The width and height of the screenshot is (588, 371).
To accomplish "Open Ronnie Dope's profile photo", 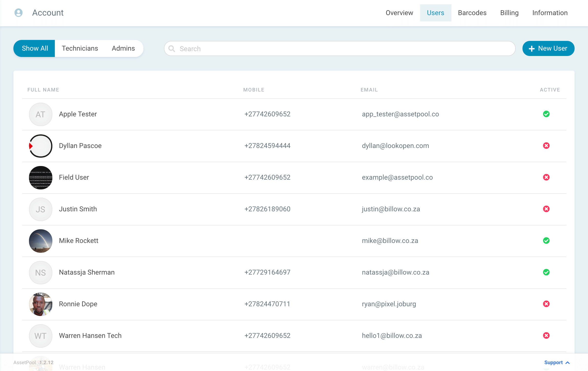I will [x=40, y=304].
